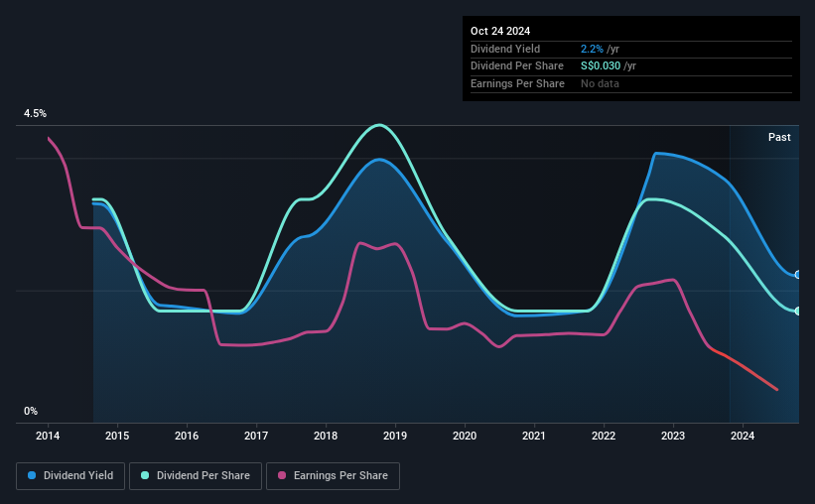
Task: Select the 2016 x-axis label
Action: (187, 436)
